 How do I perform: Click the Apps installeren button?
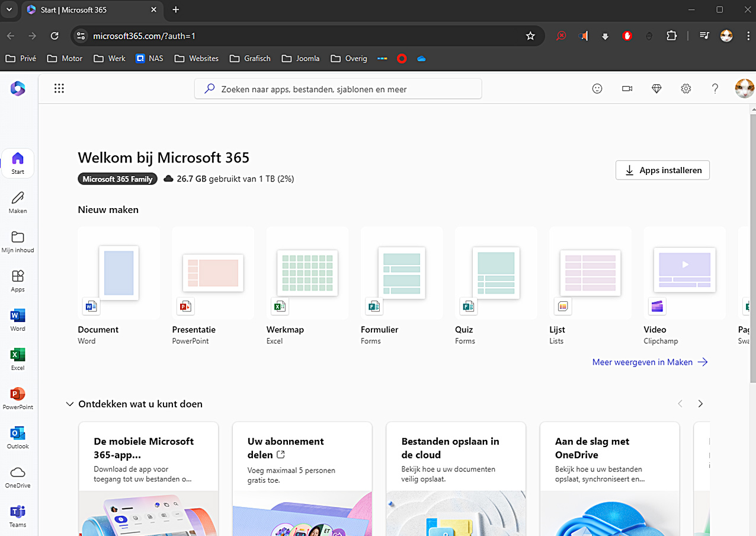click(x=662, y=170)
